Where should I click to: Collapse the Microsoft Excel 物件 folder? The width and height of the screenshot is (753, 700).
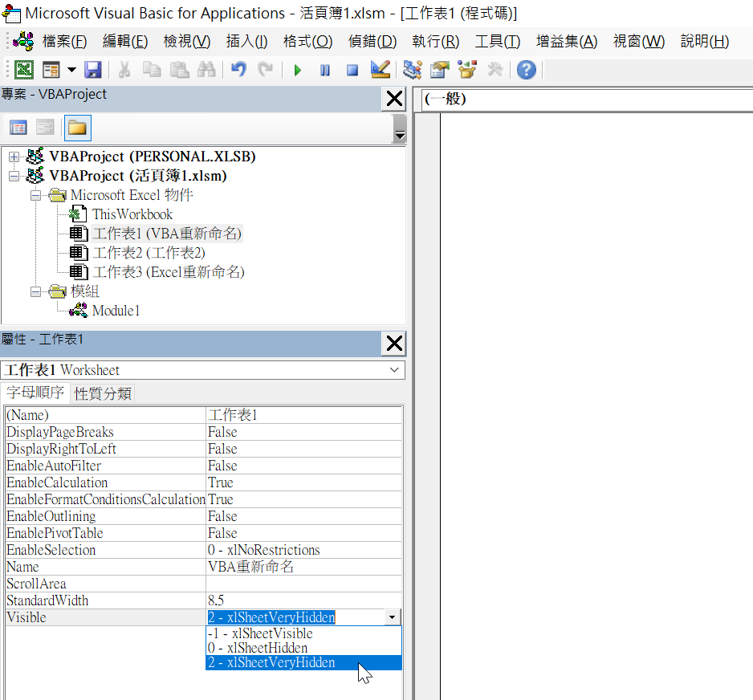(x=35, y=195)
